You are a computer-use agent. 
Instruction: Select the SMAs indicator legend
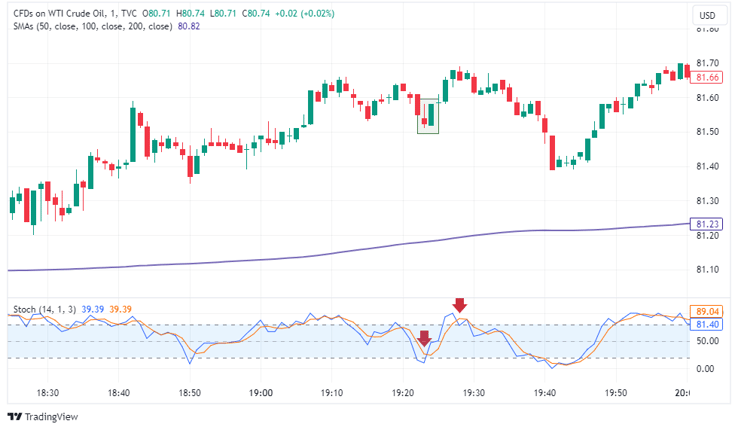click(x=93, y=26)
